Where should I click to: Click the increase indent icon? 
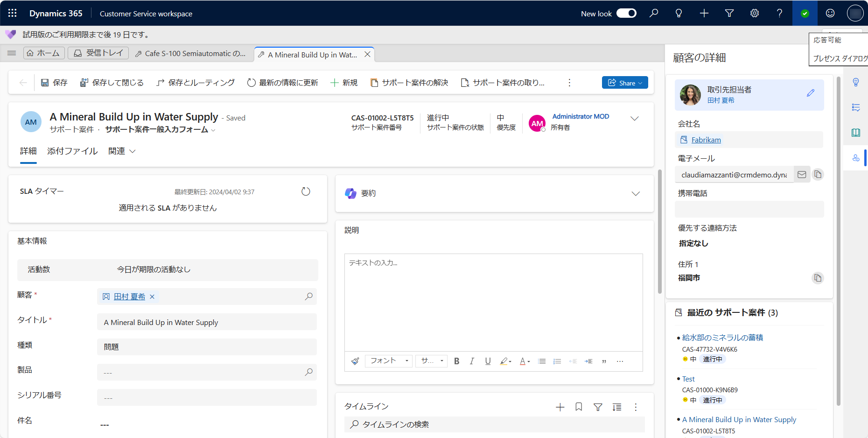point(588,361)
